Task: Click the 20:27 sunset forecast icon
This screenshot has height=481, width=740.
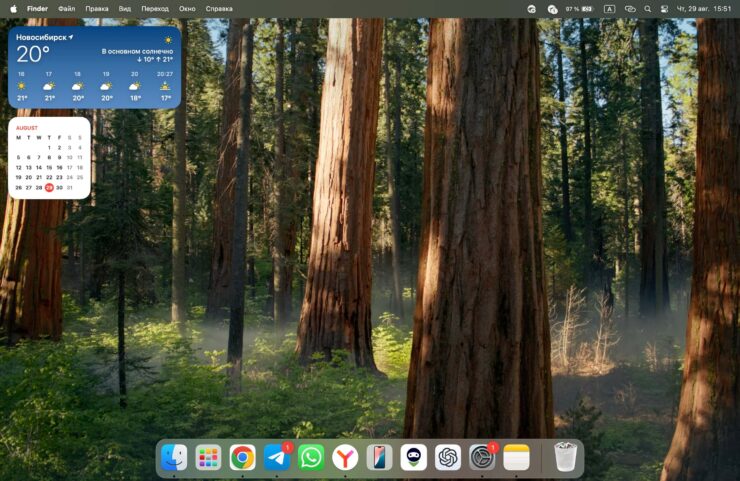Action: click(x=165, y=86)
